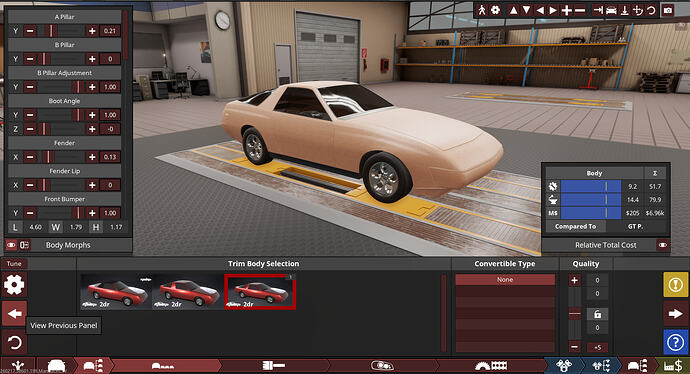Image resolution: width=690 pixels, height=374 pixels.
Task: Open the headlight fixtures tab
Action: pyautogui.click(x=382, y=366)
